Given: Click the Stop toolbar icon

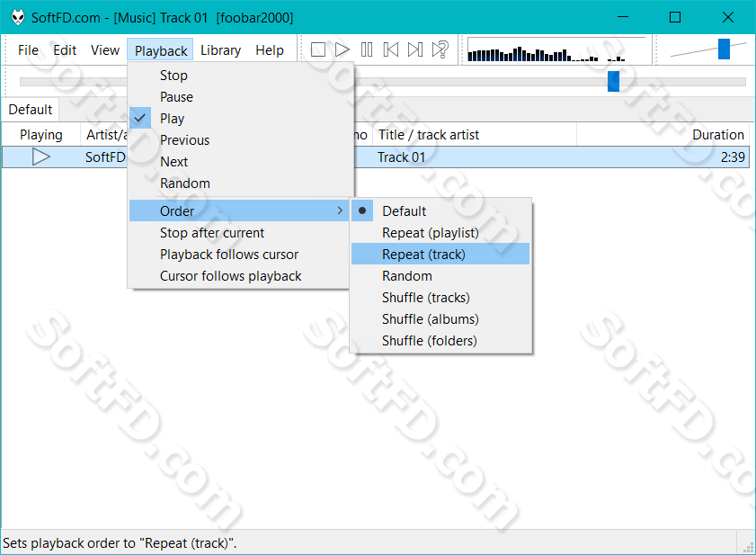Looking at the screenshot, I should (317, 49).
